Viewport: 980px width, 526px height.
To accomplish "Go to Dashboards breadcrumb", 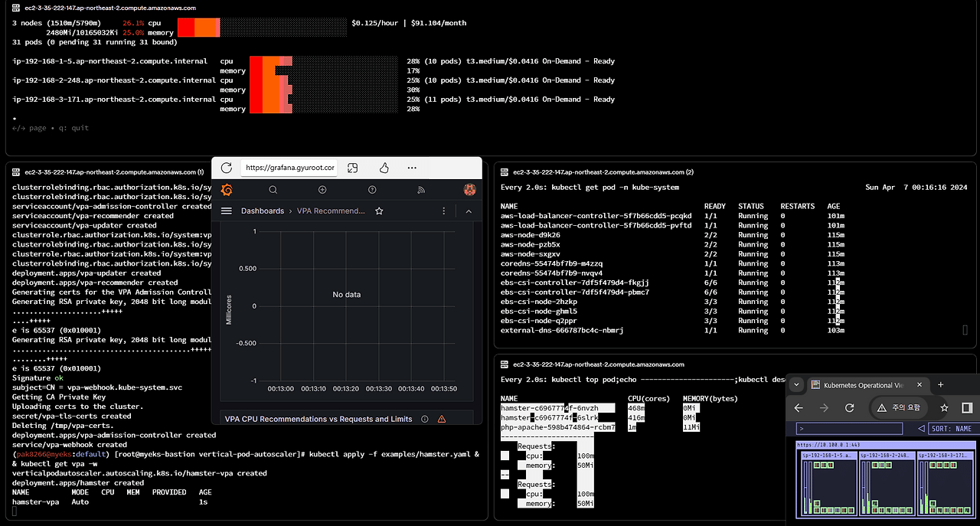I will pyautogui.click(x=263, y=211).
